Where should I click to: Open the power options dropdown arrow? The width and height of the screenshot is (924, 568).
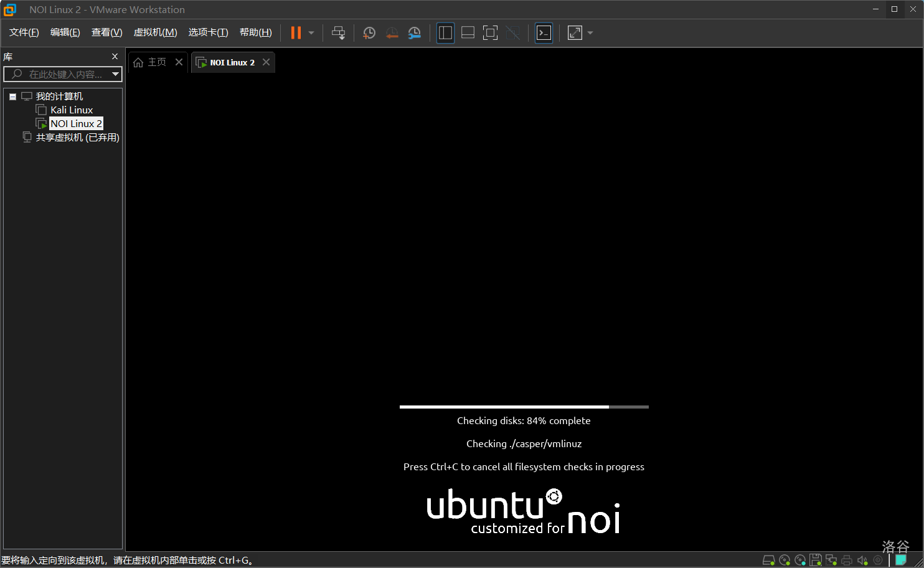[x=311, y=33]
